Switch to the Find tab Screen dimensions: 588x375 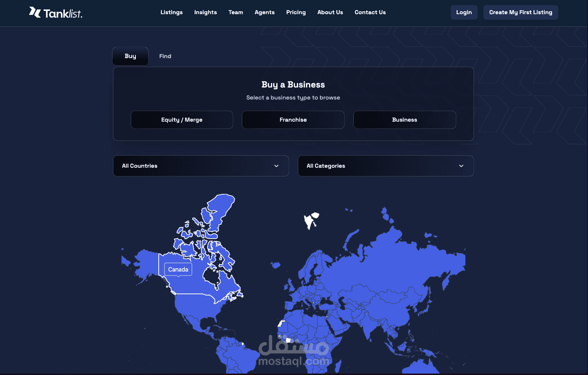point(165,56)
